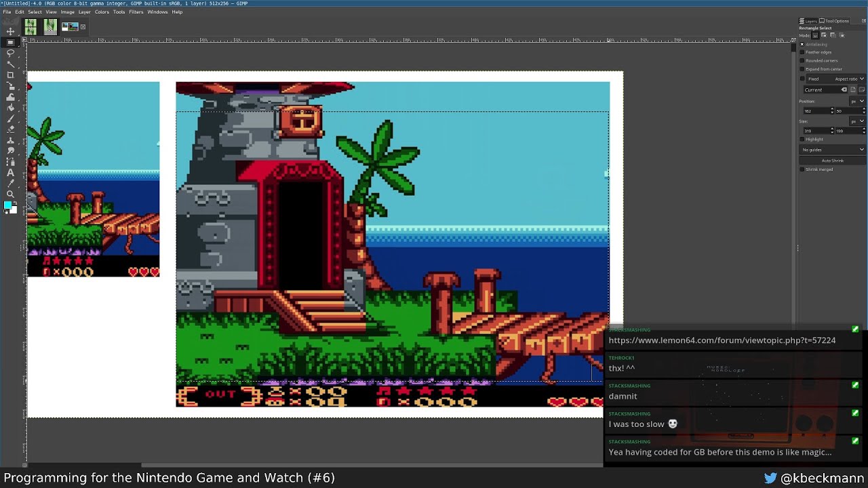Open the Select menu
The width and height of the screenshot is (868, 488).
[35, 12]
